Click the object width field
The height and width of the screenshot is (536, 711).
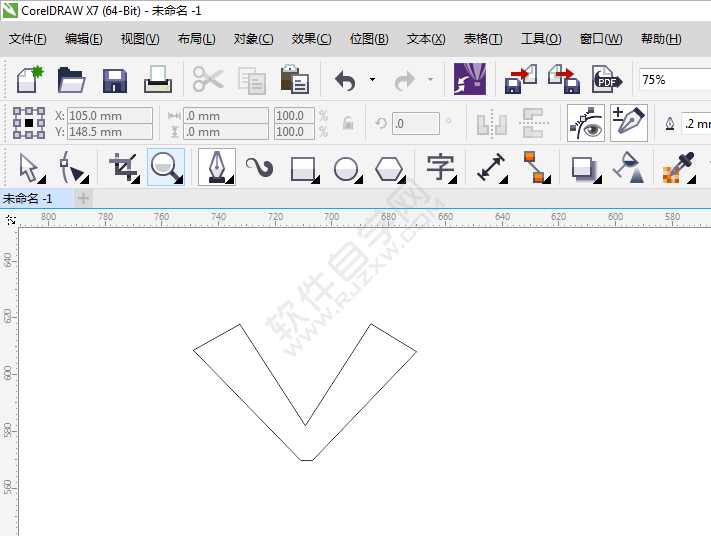225,116
